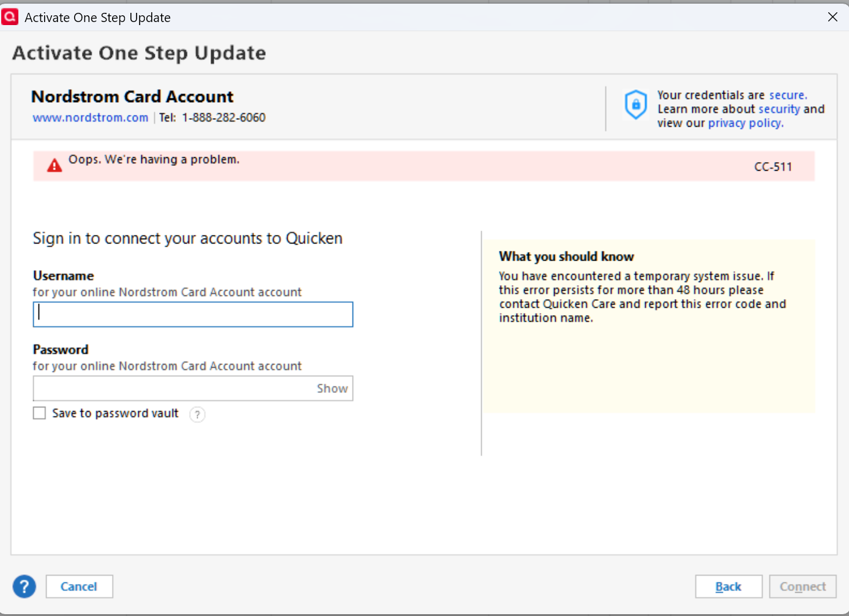Click the red warning triangle icon
Screen dimensions: 849x616
(54, 165)
